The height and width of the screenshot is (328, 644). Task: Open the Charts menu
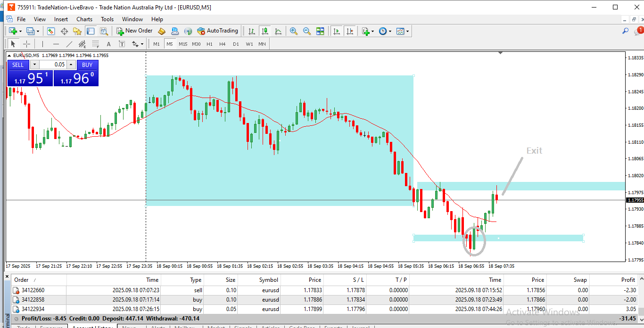[x=84, y=19]
